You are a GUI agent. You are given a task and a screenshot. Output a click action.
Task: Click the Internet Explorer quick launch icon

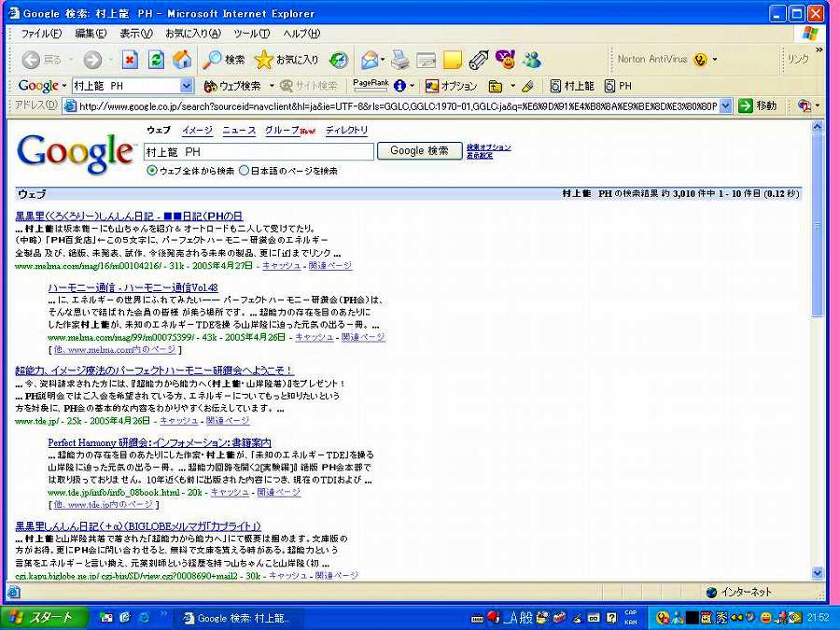coord(144,618)
